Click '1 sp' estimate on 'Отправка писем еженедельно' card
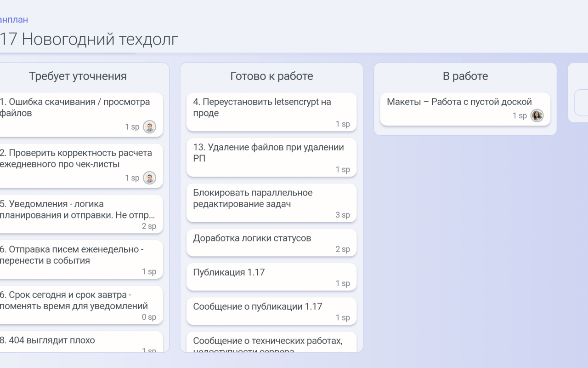 coord(149,272)
